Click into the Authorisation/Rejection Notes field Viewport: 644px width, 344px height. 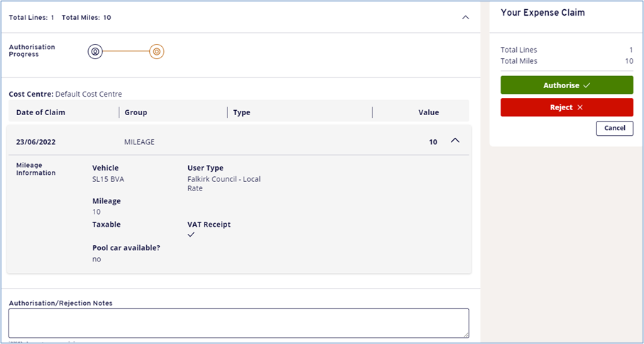239,323
